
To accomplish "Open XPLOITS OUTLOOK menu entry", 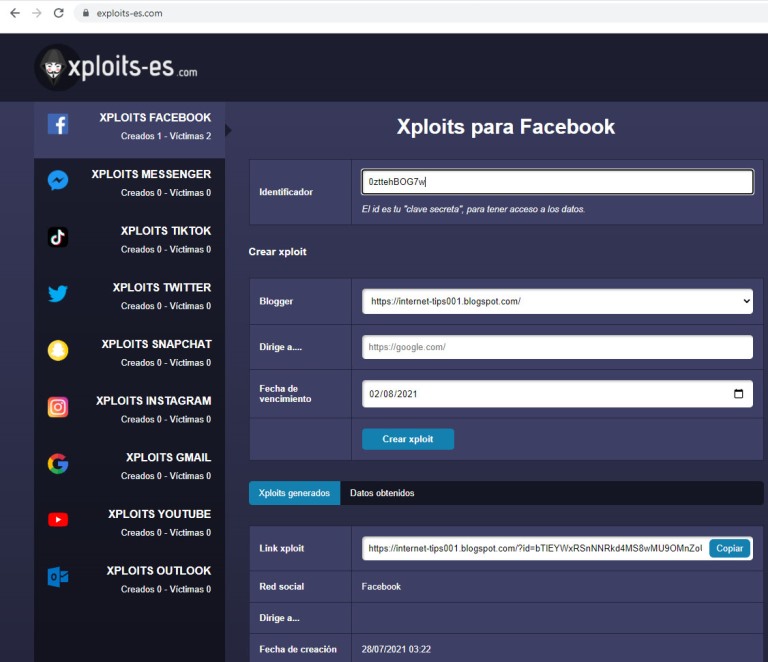I will tap(129, 583).
